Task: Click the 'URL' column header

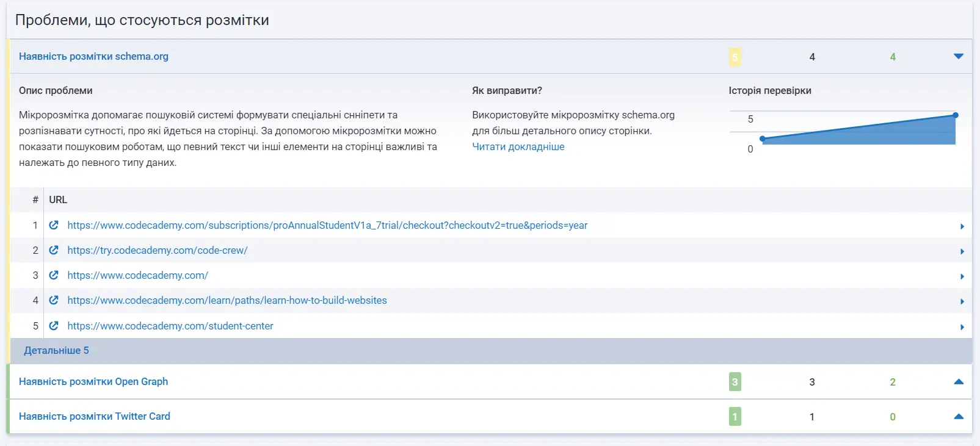Action: pyautogui.click(x=58, y=200)
